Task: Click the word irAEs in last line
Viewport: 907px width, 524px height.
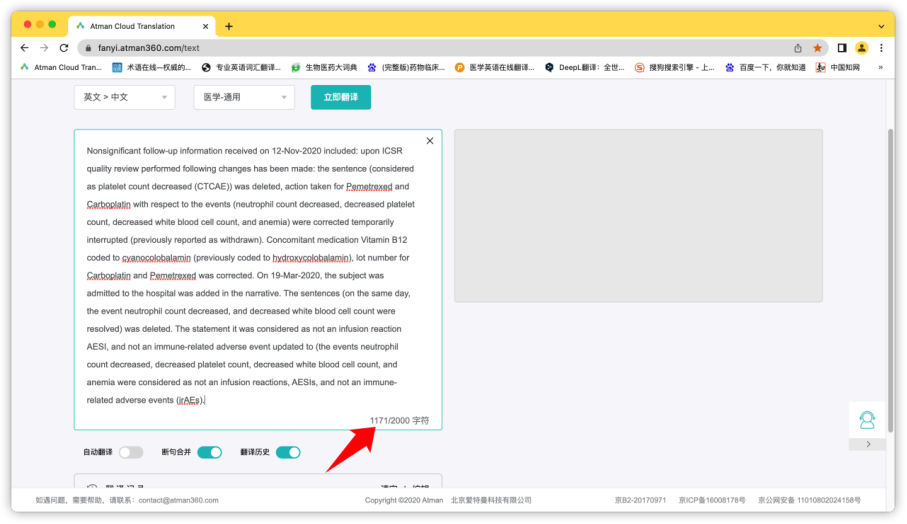Action: [x=189, y=400]
